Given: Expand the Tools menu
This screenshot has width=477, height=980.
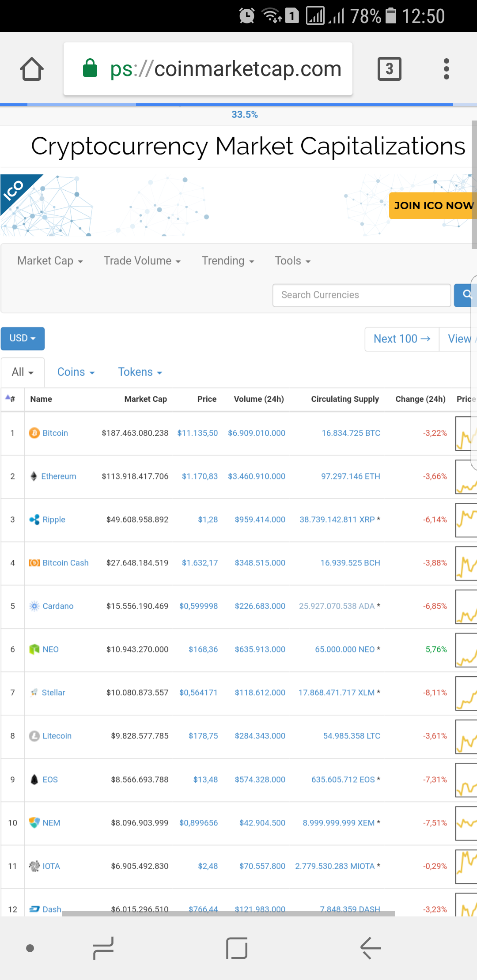Looking at the screenshot, I should coord(293,261).
